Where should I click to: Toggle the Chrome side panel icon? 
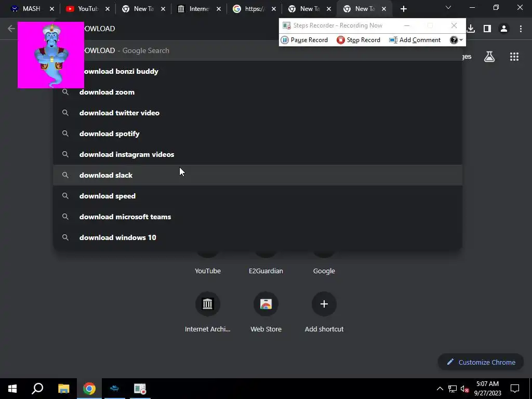(x=487, y=29)
